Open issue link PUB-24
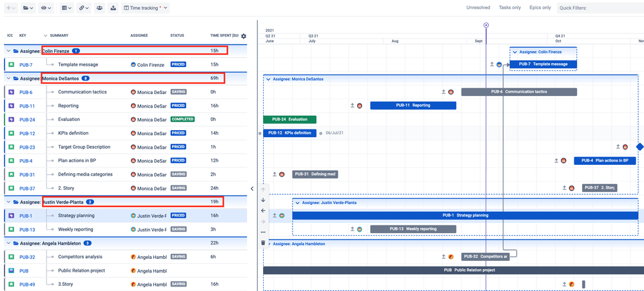The width and height of the screenshot is (644, 291). click(27, 120)
